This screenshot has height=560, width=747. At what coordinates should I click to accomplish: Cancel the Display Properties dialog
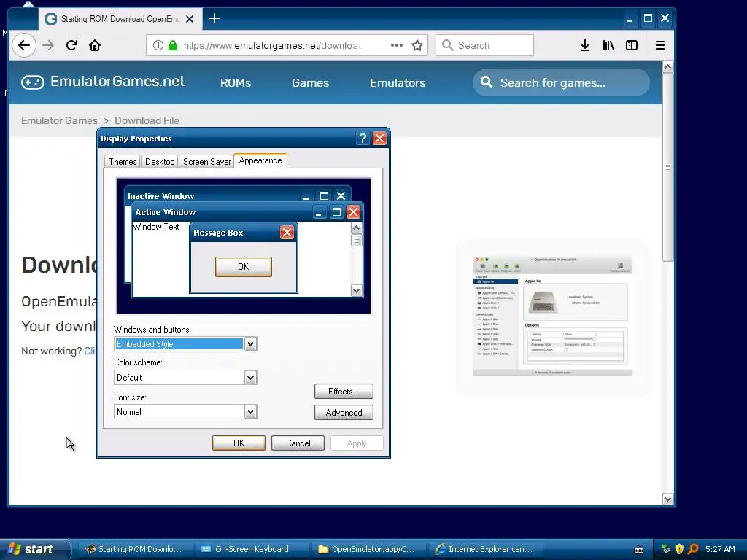point(298,443)
